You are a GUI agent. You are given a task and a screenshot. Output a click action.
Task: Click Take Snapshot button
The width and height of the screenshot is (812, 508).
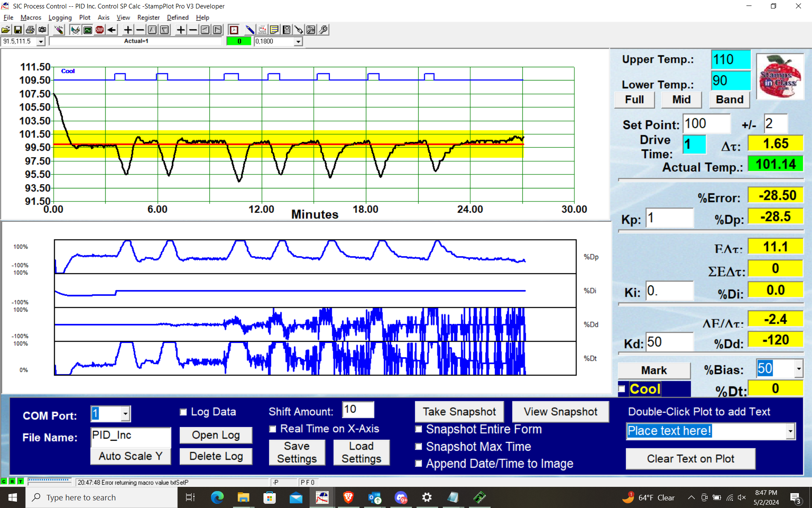[x=459, y=411]
